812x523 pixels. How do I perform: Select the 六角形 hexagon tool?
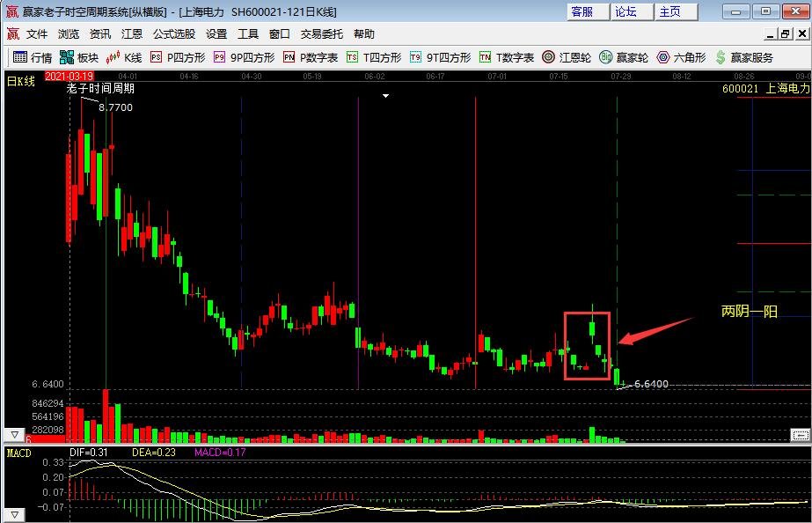click(681, 57)
